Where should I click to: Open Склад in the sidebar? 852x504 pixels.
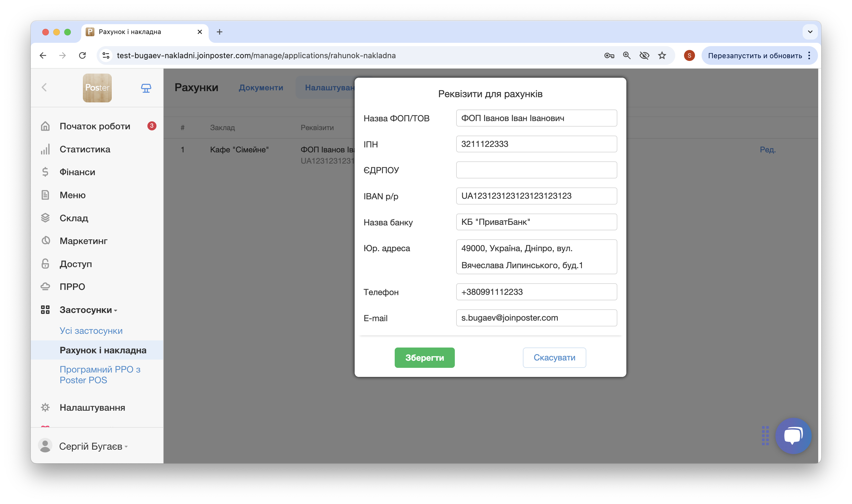74,218
